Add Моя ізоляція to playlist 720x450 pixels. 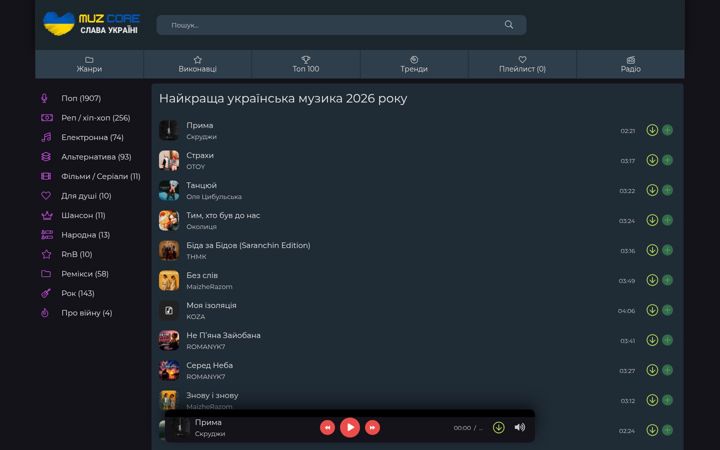[668, 310]
